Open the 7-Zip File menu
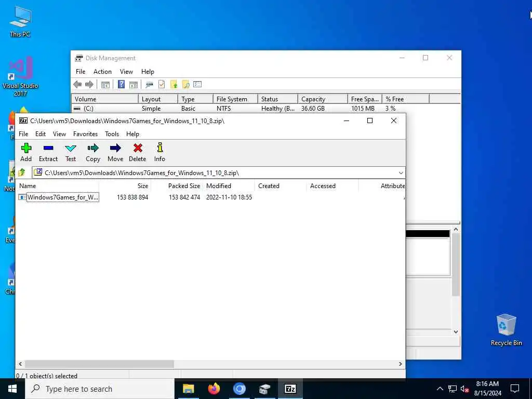Viewport: 532px width, 399px height. (23, 134)
